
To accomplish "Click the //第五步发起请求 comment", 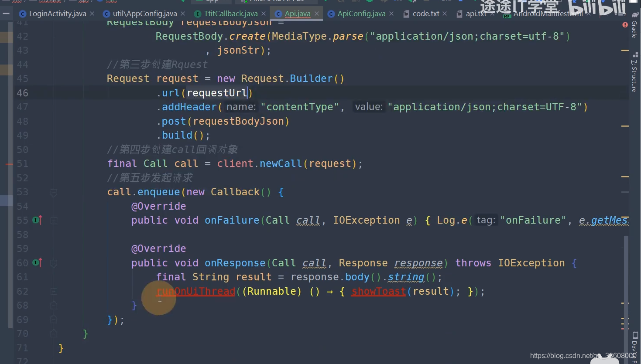I will (150, 178).
